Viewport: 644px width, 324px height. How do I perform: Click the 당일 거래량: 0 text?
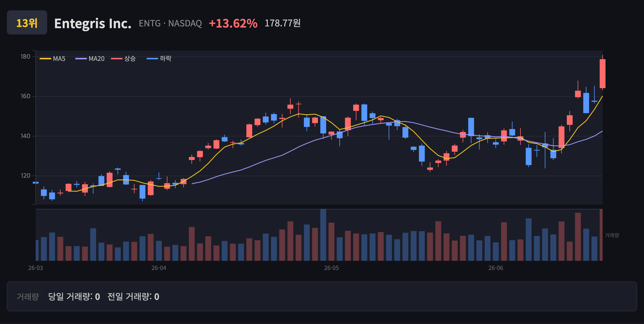(74, 296)
